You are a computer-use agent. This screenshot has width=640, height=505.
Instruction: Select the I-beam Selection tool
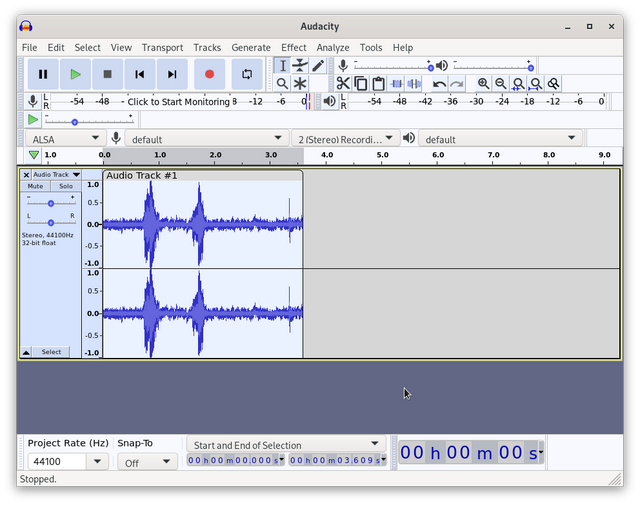coord(282,66)
